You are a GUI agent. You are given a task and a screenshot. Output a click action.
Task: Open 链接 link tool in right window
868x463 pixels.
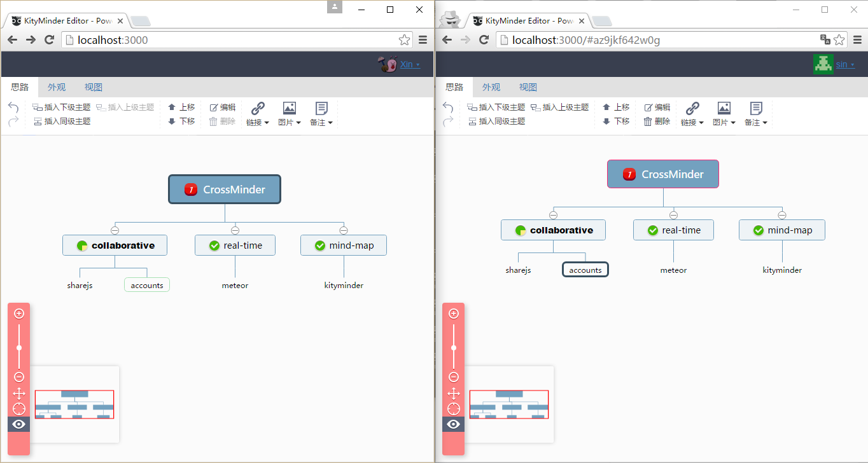pyautogui.click(x=692, y=114)
